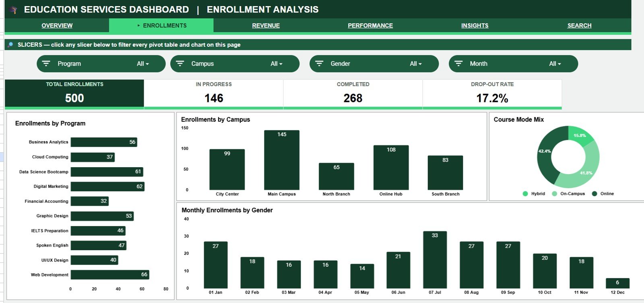The image size is (644, 303).
Task: Click the "EDUCATION SERVICES DASHBOARD" header text
Action: [106, 10]
